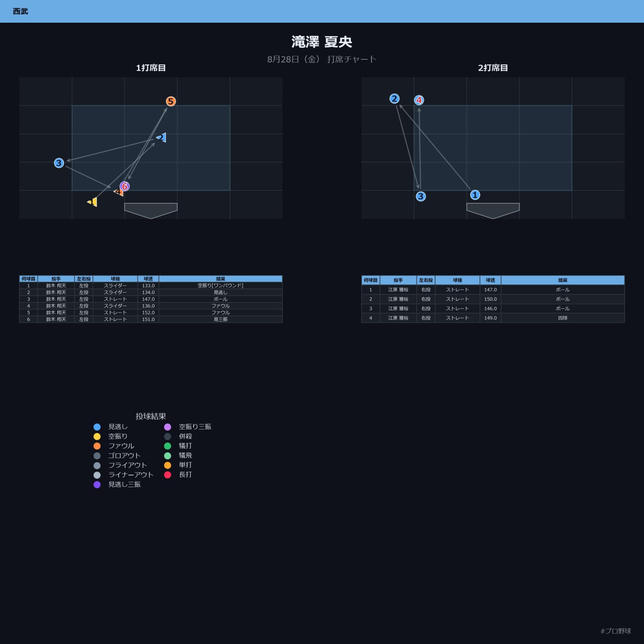The image size is (644, 644).
Task: Click the #プロ野球 hashtag
Action: (x=616, y=631)
